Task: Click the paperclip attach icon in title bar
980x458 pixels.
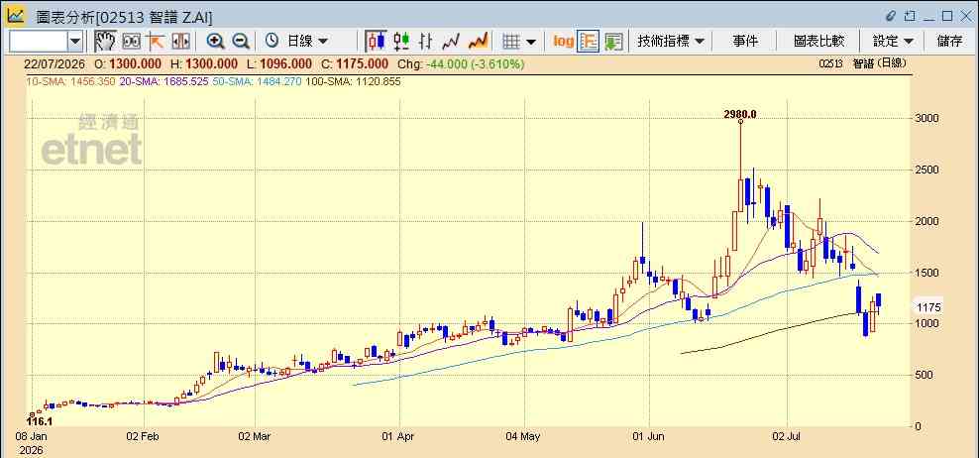Action: [x=891, y=16]
